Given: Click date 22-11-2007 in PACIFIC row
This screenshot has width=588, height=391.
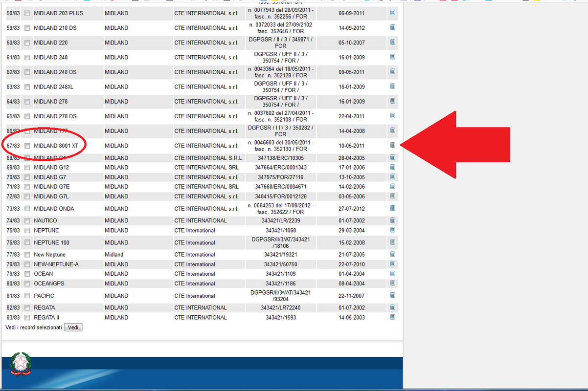Looking at the screenshot, I should (x=351, y=296).
